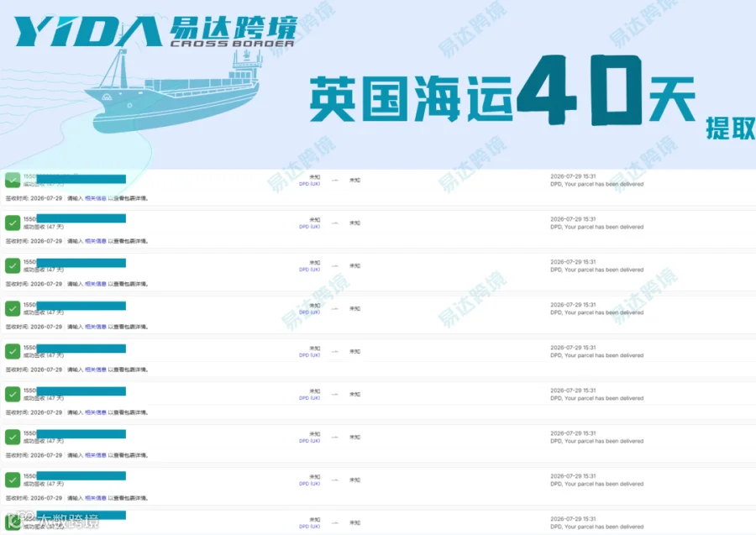Screen dimensions: 756x535
Task: Click the green check icon in fifth row
Action: 13,351
